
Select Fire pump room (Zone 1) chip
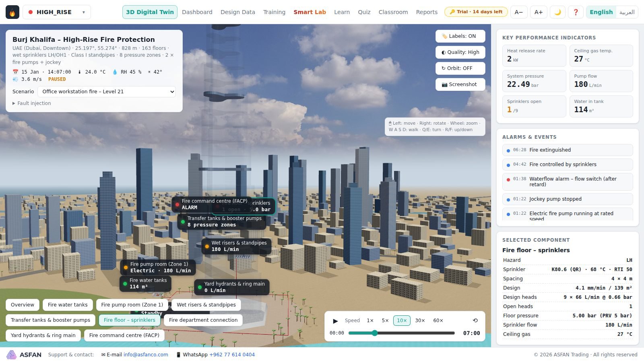[132, 305]
